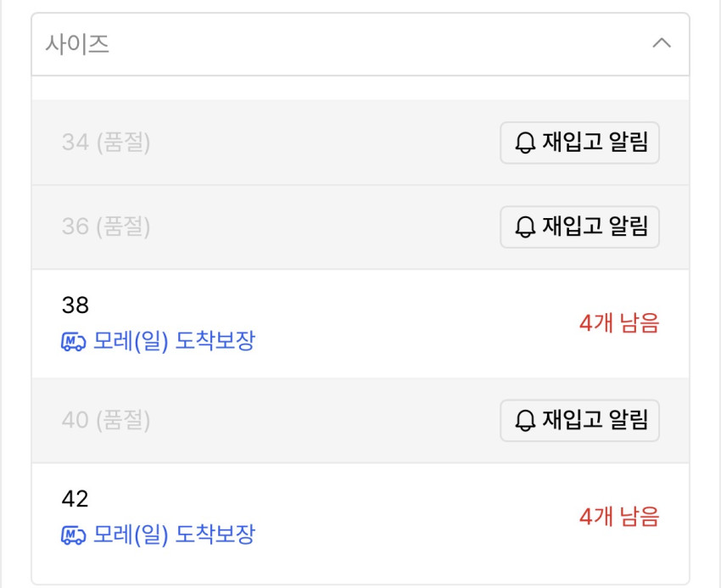Click the bell icon for size 40
This screenshot has width=721, height=588.
(526, 420)
